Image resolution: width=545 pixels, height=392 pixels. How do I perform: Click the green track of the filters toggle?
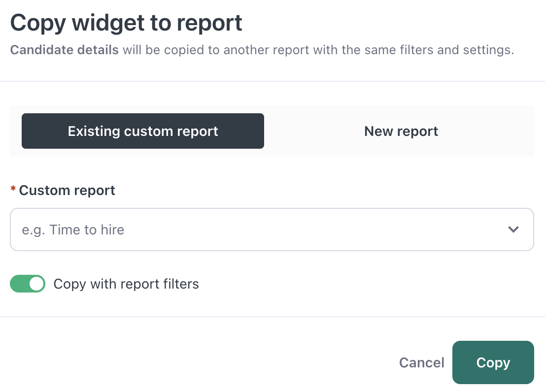[x=19, y=284]
